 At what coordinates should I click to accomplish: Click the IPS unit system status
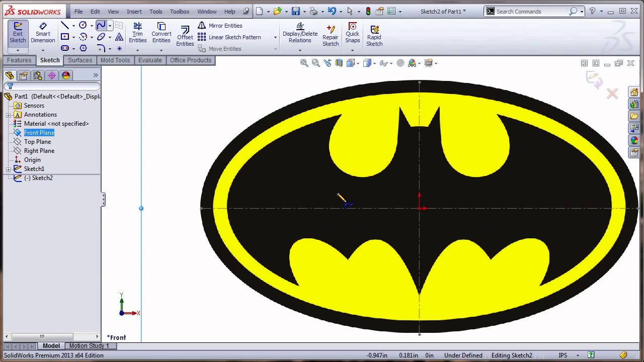click(563, 355)
